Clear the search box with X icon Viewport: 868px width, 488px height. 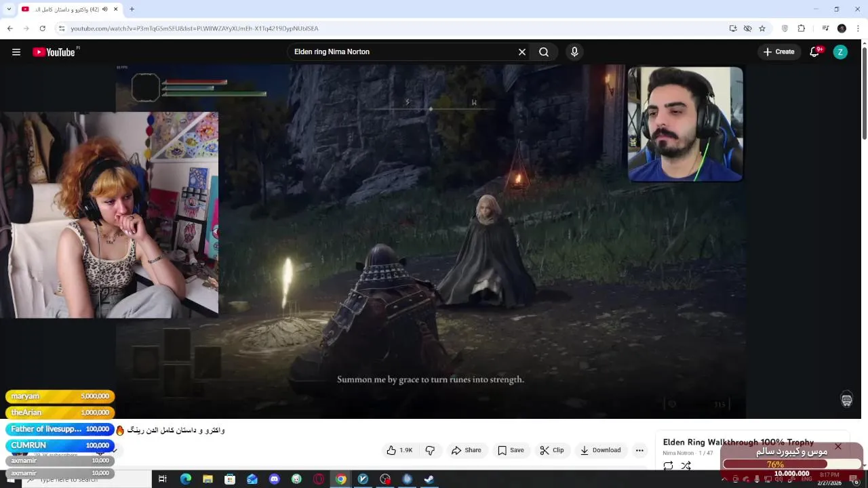522,52
